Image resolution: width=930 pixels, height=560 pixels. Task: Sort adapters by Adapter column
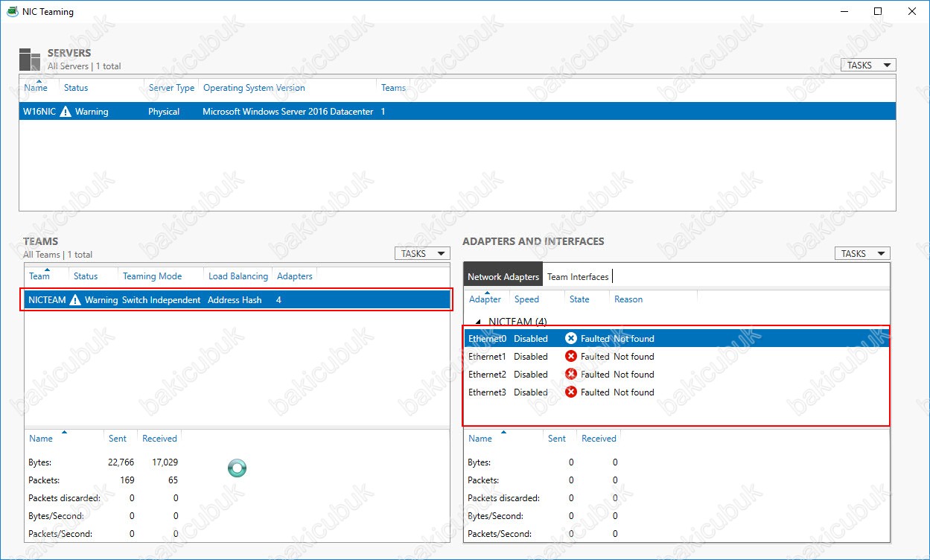[x=485, y=299]
